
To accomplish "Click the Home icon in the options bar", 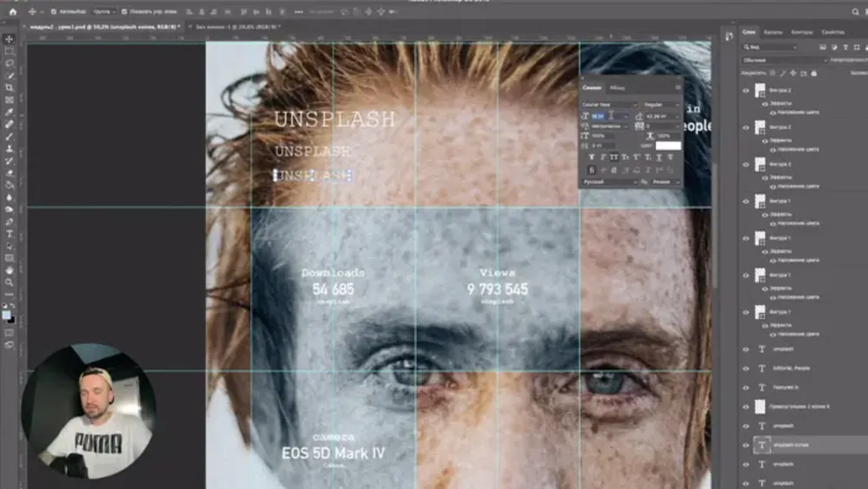I will pos(13,11).
